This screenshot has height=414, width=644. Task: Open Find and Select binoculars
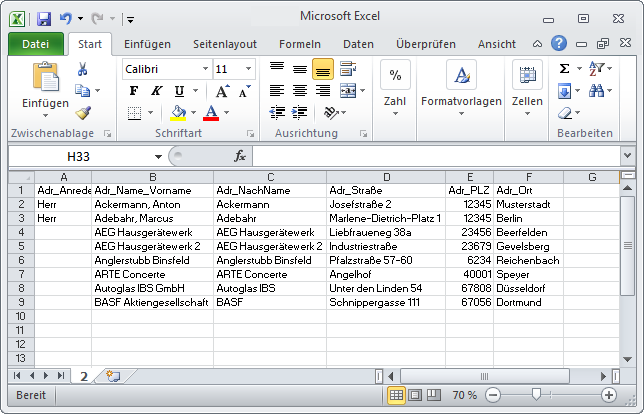point(596,90)
